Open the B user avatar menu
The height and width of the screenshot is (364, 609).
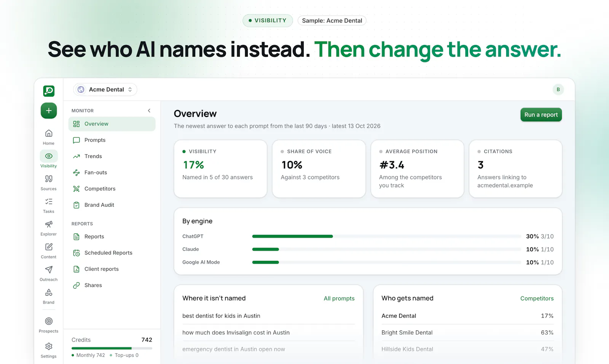pos(558,89)
